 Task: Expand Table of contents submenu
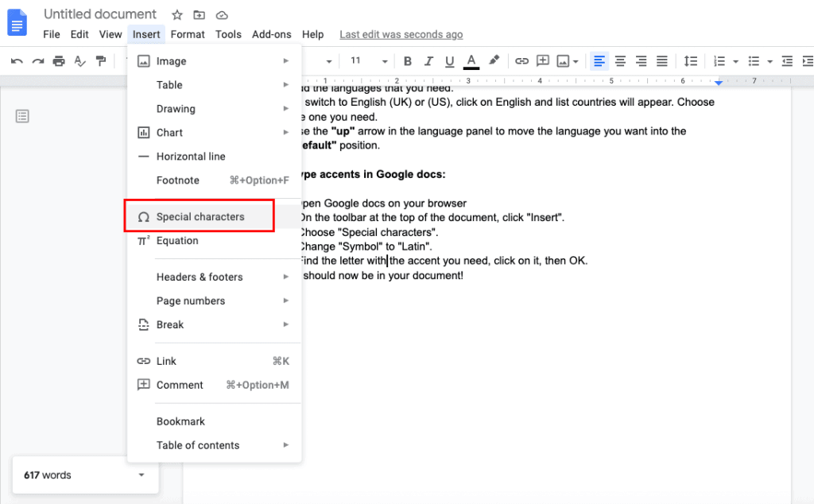215,445
